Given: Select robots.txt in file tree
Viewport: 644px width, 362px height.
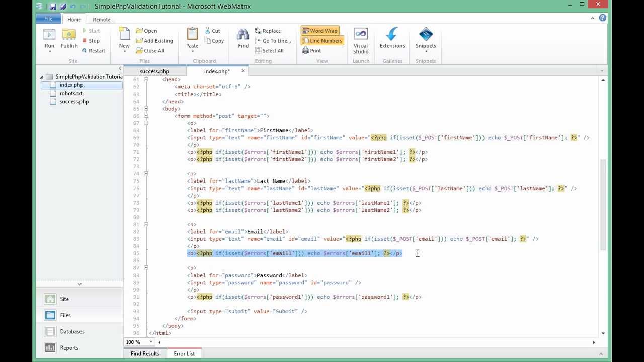Looking at the screenshot, I should tap(71, 93).
